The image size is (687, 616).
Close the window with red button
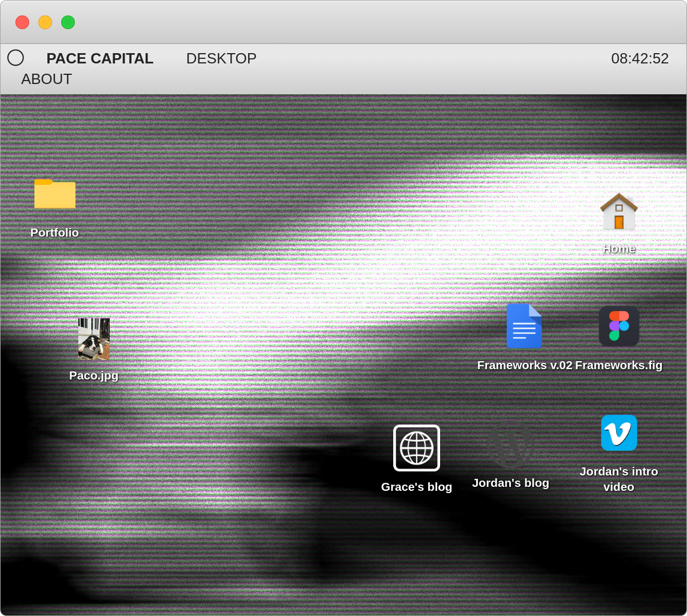click(x=22, y=22)
